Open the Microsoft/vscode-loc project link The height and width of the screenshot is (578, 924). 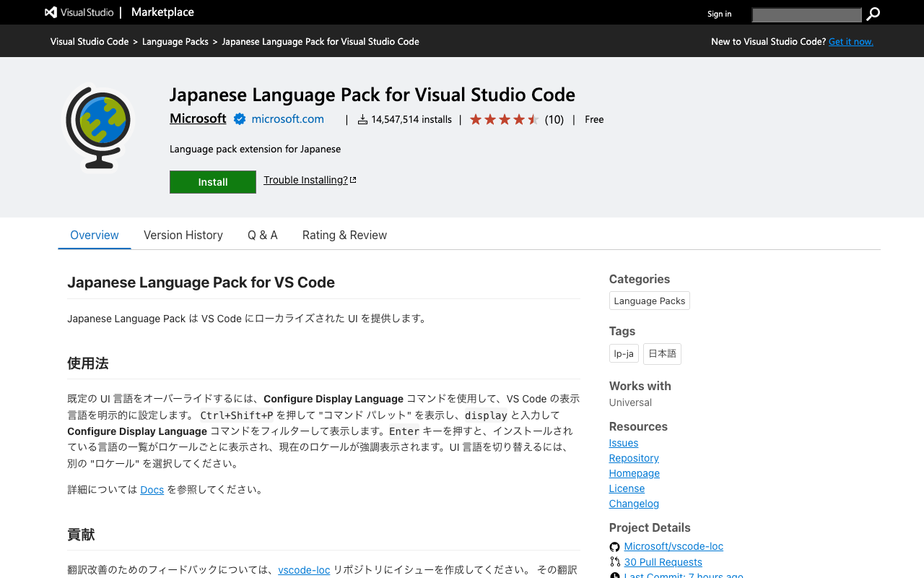pos(674,546)
